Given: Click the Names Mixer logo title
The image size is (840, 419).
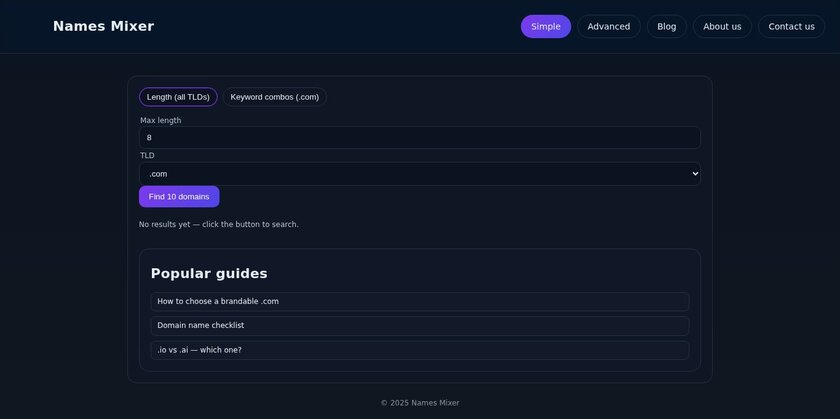Looking at the screenshot, I should tap(103, 26).
